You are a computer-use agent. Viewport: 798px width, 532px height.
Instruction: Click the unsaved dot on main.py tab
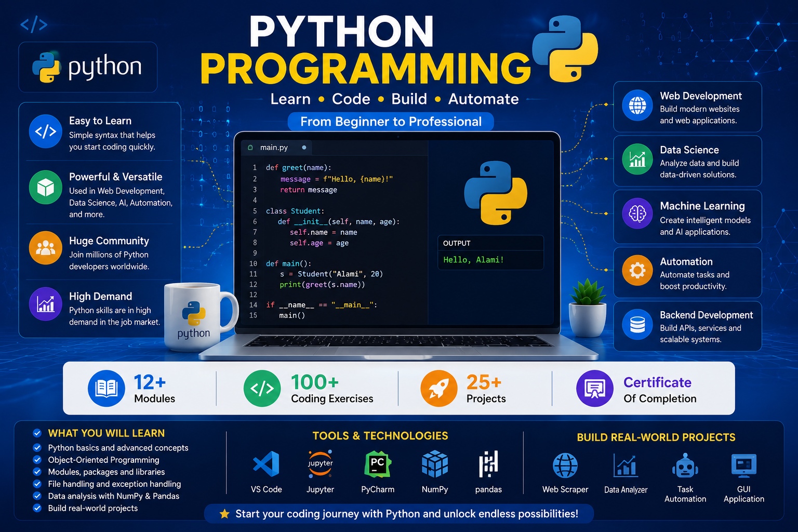[304, 148]
